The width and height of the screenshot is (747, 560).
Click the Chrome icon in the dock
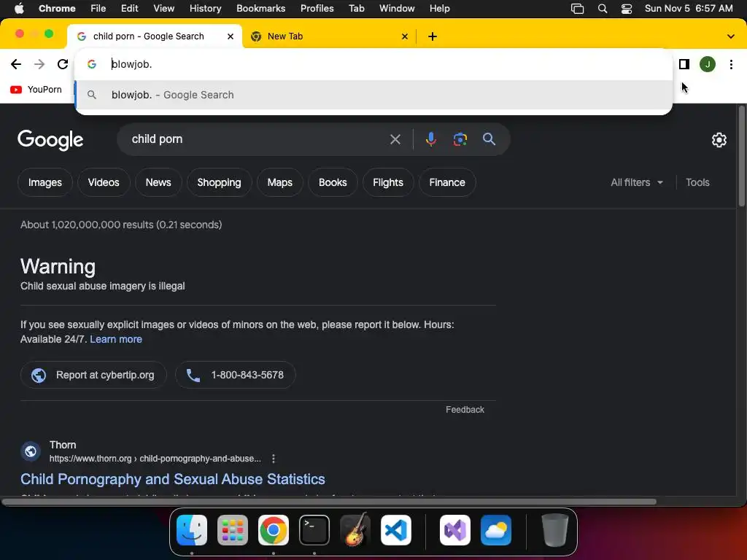(274, 530)
